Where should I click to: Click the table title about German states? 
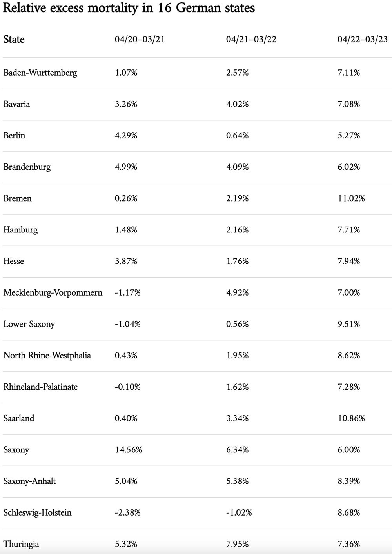(129, 8)
